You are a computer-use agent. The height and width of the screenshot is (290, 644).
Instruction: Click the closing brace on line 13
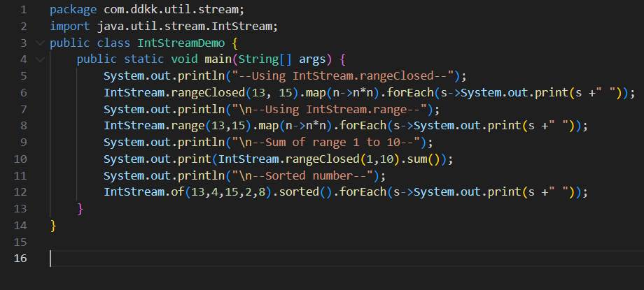pyautogui.click(x=80, y=209)
